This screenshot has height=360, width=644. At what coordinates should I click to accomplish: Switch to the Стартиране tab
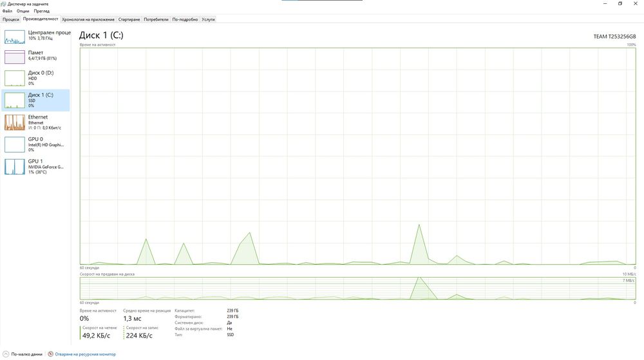pos(129,19)
